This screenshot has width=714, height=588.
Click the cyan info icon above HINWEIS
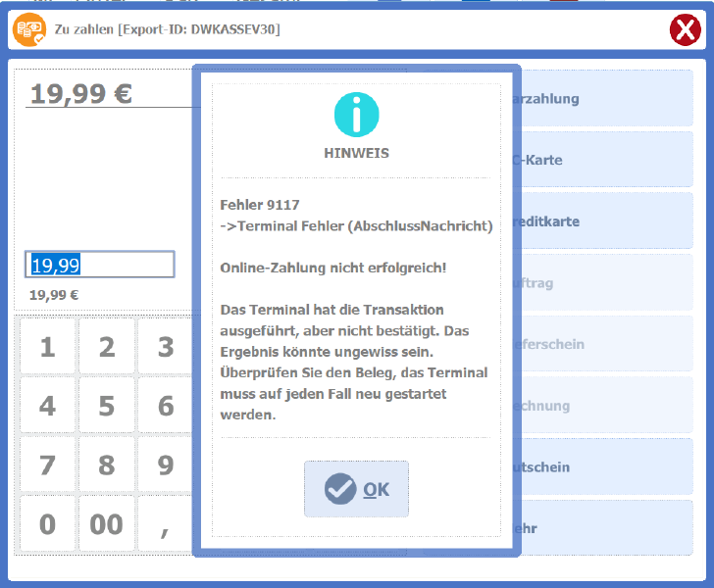[356, 115]
